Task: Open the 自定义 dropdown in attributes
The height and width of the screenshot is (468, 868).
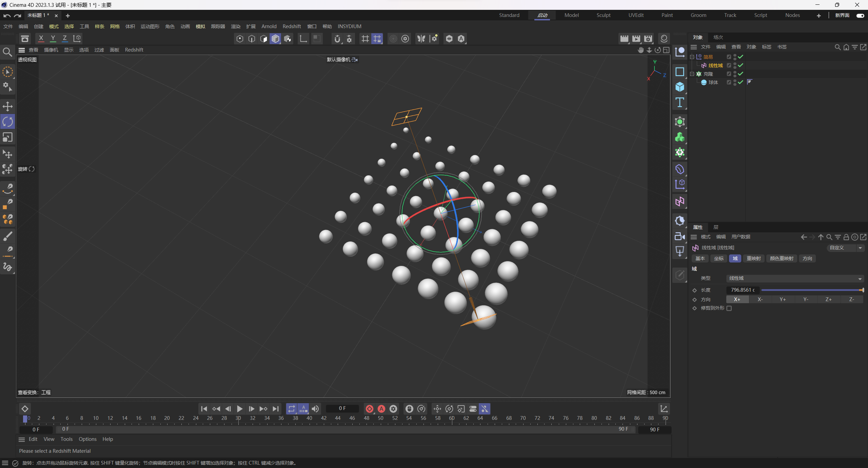Action: tap(846, 248)
